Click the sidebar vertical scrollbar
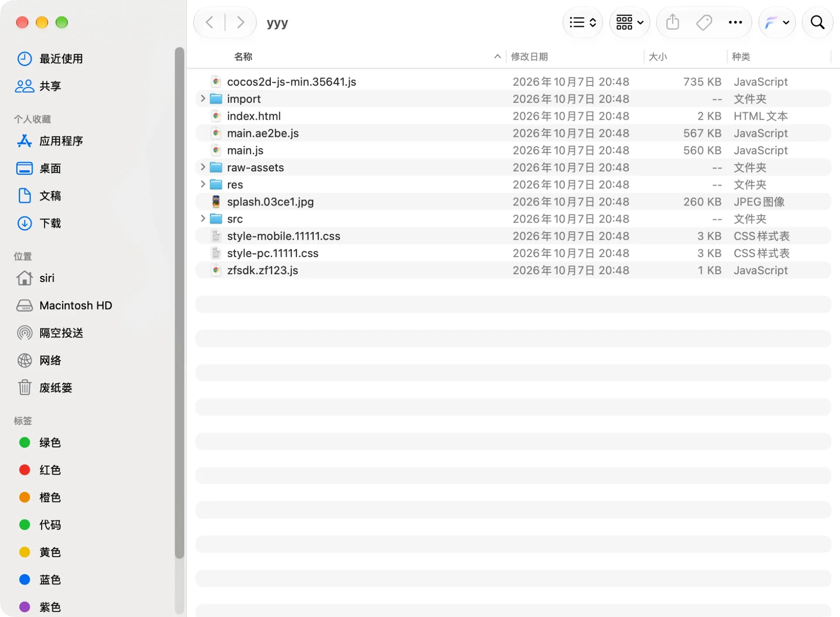This screenshot has height=617, width=840. pos(179,303)
